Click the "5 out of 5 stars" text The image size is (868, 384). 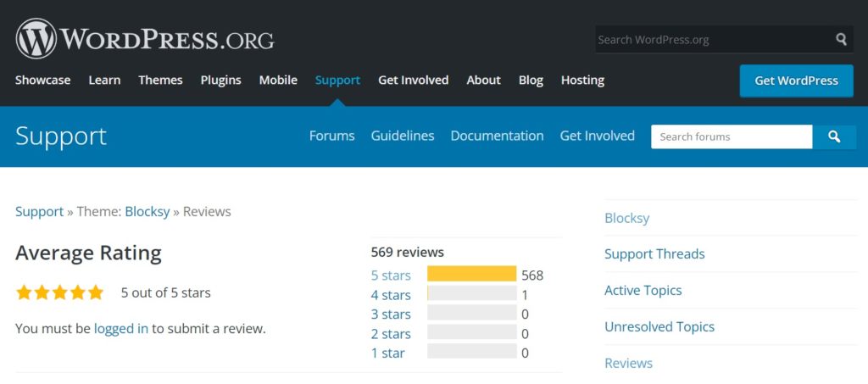[x=166, y=292]
